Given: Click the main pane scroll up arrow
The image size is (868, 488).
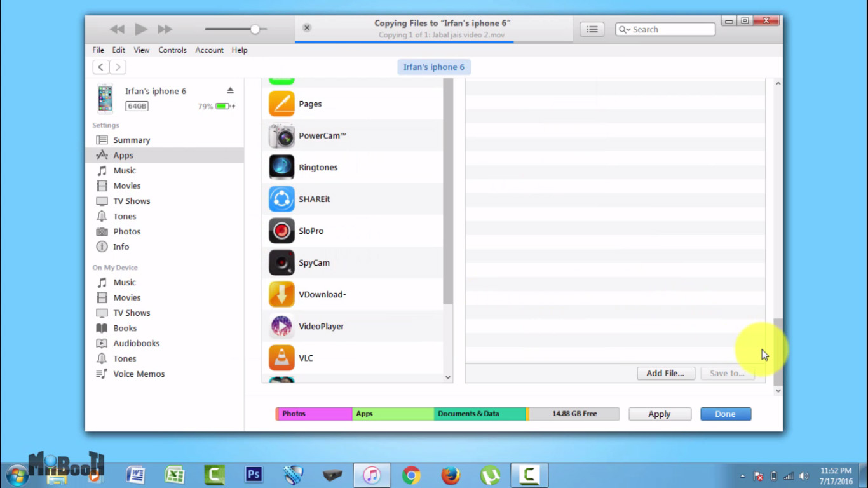Looking at the screenshot, I should click(778, 83).
